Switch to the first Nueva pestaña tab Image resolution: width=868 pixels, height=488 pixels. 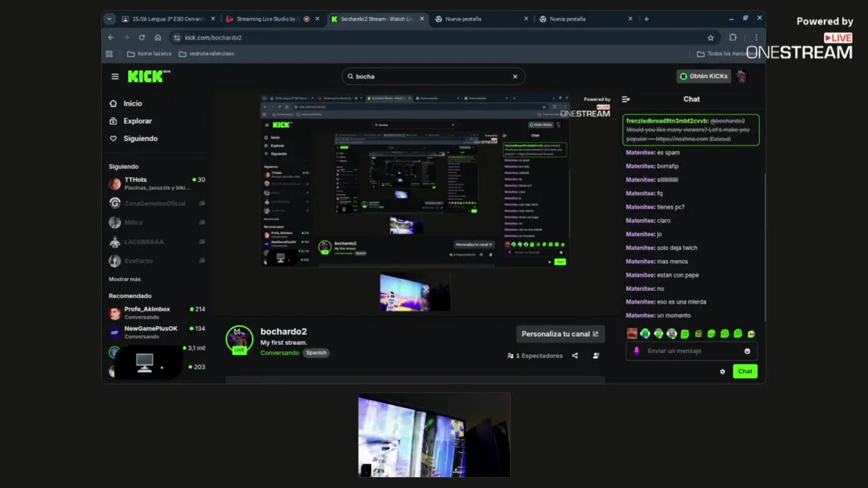[x=481, y=19]
